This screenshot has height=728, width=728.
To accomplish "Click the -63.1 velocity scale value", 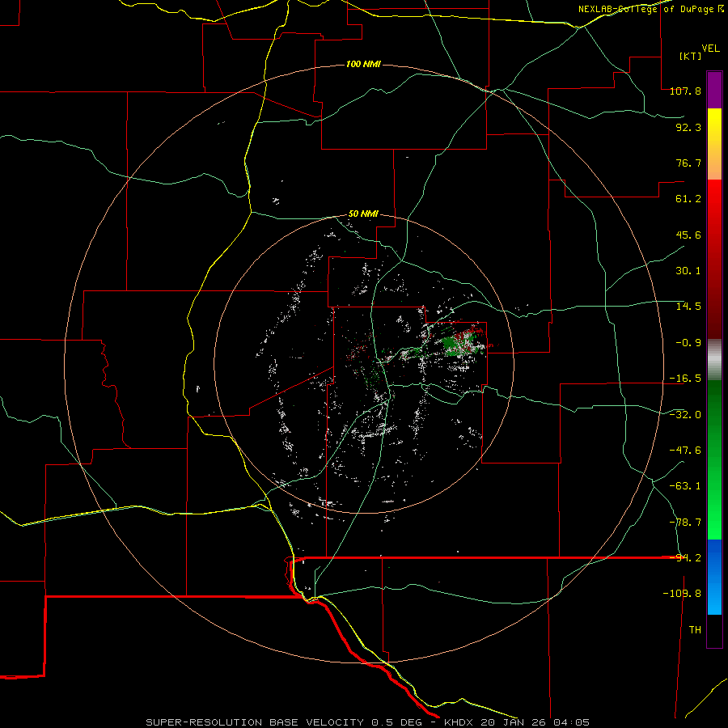I will coord(685,486).
